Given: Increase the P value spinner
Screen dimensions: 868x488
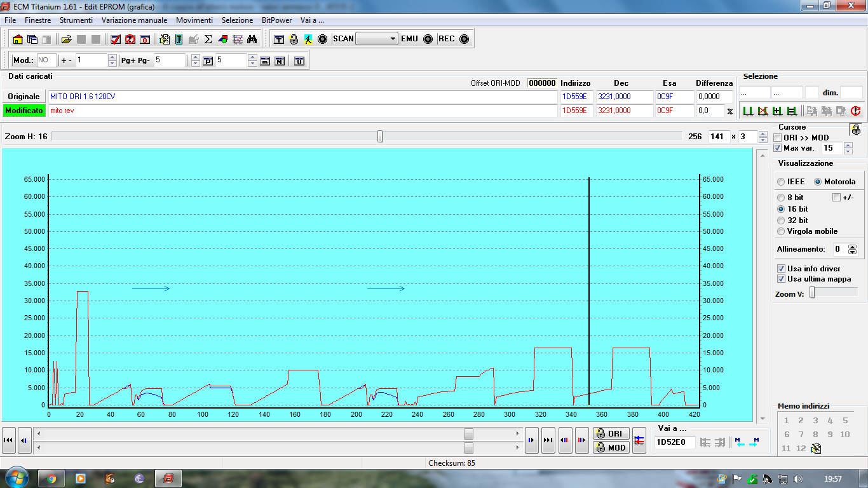Looking at the screenshot, I should click(x=252, y=58).
